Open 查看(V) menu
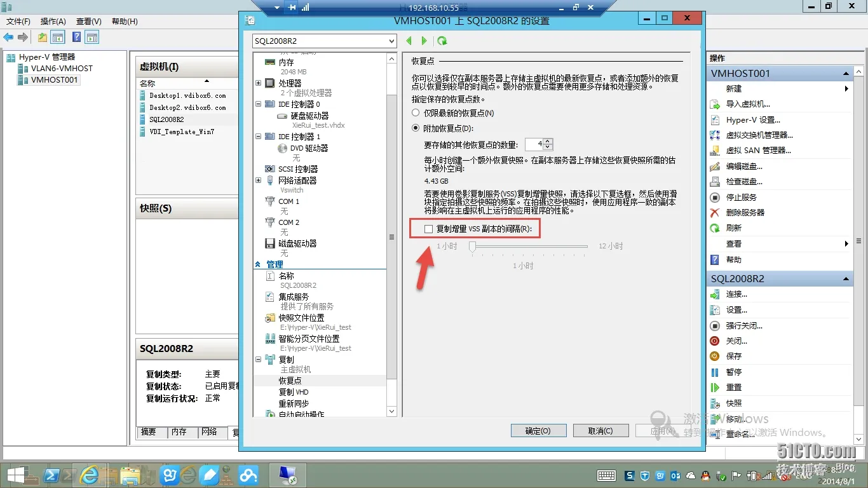The height and width of the screenshot is (488, 868). coord(89,22)
